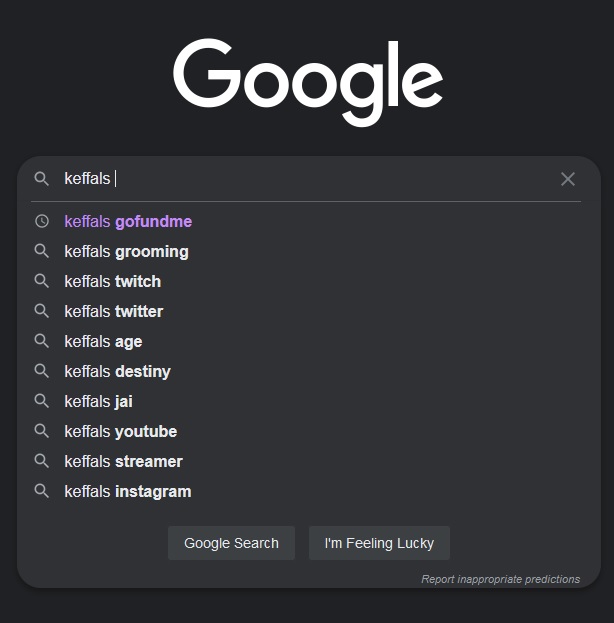Click magnifier icon next to keffals jai
The width and height of the screenshot is (614, 623).
tap(41, 401)
